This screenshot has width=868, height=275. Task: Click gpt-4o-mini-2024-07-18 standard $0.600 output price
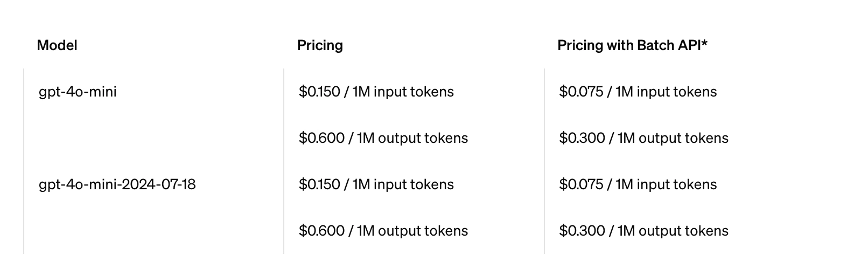click(321, 231)
